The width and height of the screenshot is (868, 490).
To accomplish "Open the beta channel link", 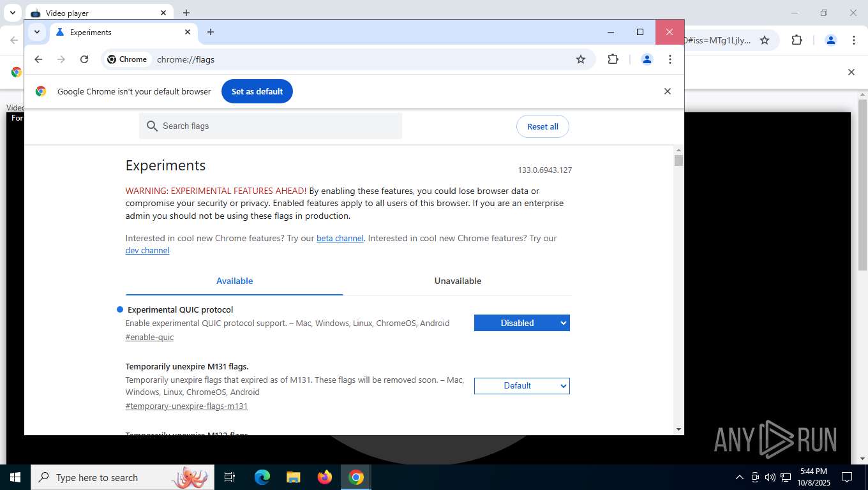I will click(x=340, y=238).
